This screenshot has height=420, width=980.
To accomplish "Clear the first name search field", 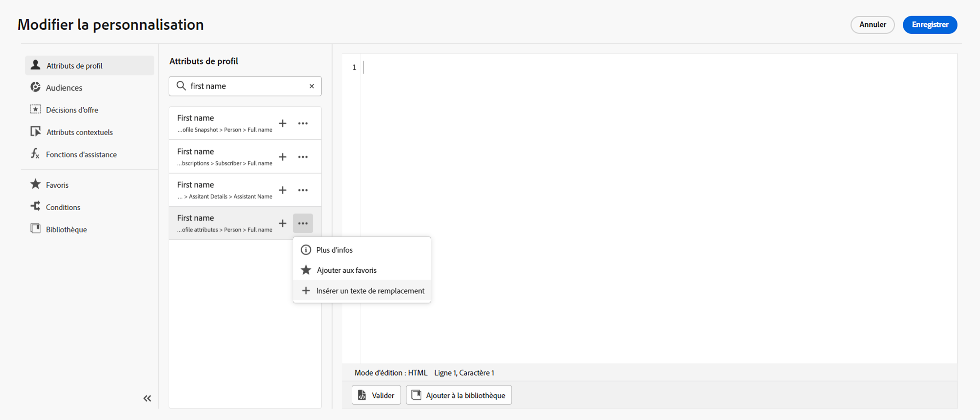I will click(x=312, y=86).
